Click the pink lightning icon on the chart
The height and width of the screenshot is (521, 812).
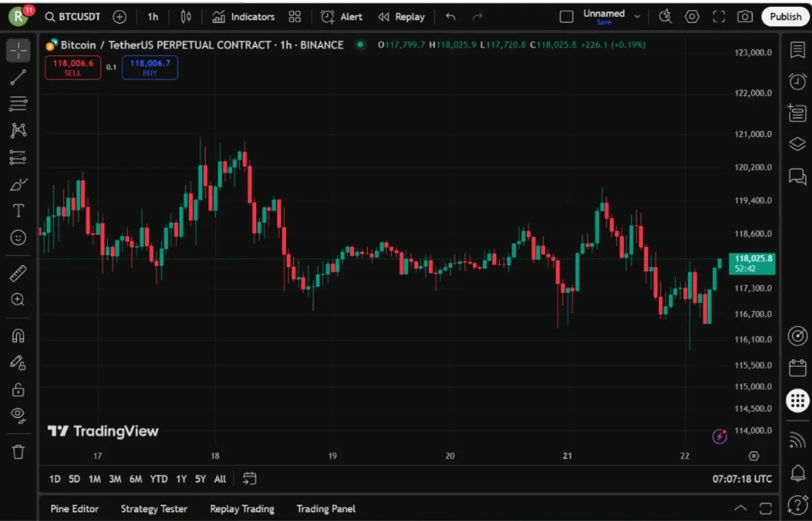(720, 437)
